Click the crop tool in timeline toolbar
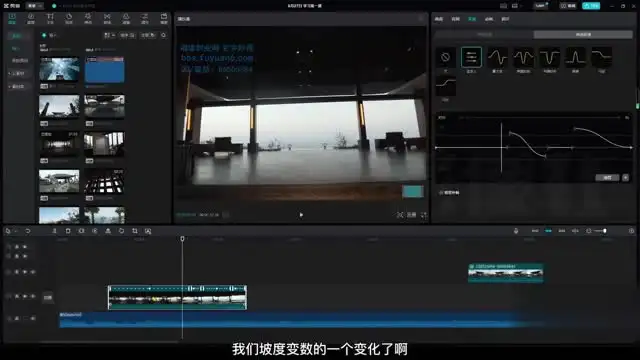Viewport: 640px width, 360px height. click(x=135, y=231)
